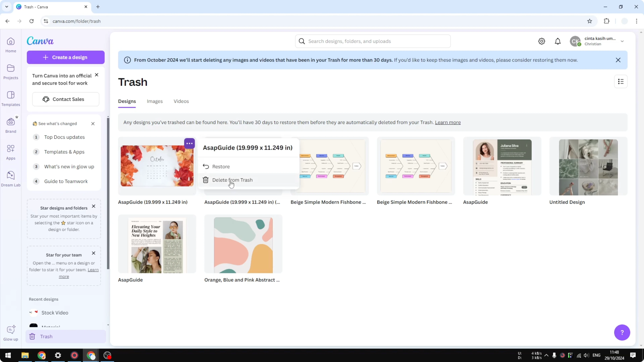Click the settings gear icon
The width and height of the screenshot is (644, 362).
[541, 41]
